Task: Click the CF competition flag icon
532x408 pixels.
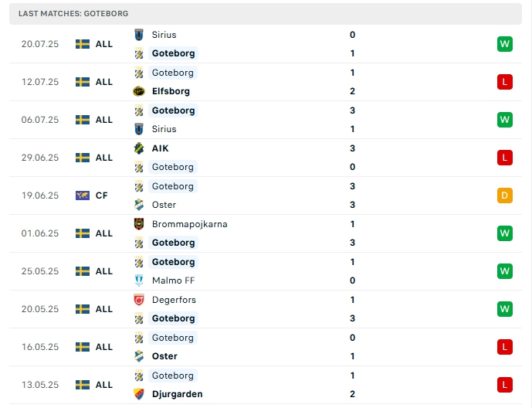Action: [x=83, y=195]
